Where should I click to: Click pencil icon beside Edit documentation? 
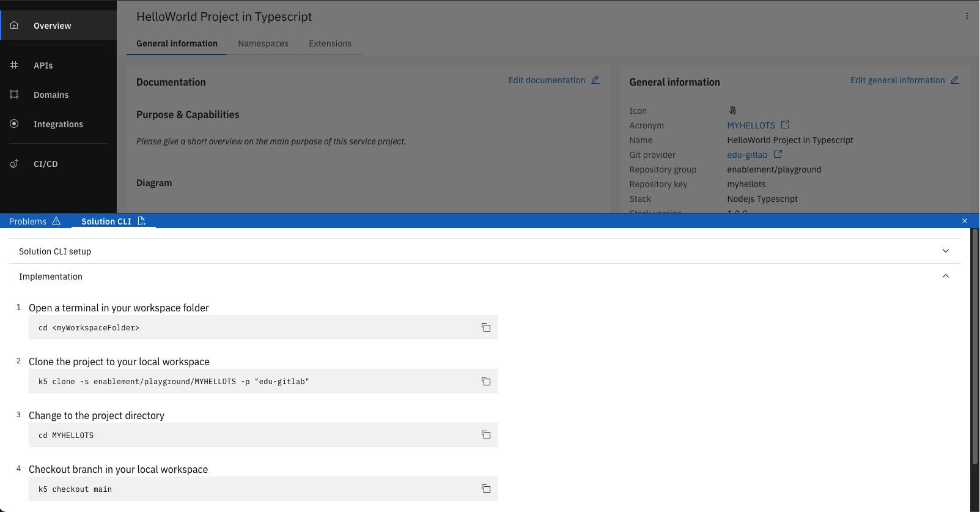(x=595, y=80)
